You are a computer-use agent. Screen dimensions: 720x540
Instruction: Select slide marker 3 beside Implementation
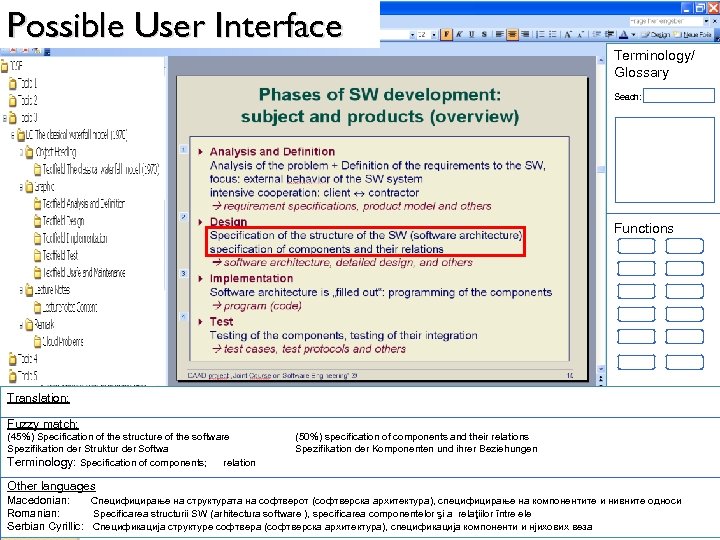tap(183, 274)
